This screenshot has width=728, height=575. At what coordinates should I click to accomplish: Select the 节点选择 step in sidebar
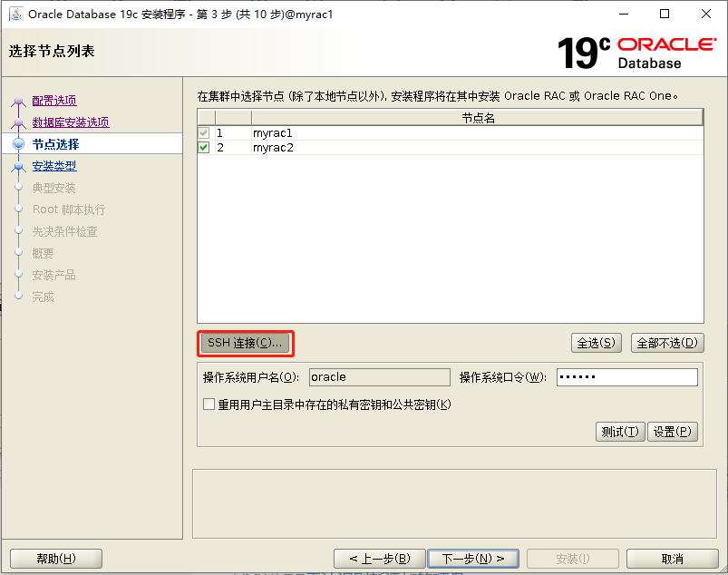pyautogui.click(x=55, y=144)
